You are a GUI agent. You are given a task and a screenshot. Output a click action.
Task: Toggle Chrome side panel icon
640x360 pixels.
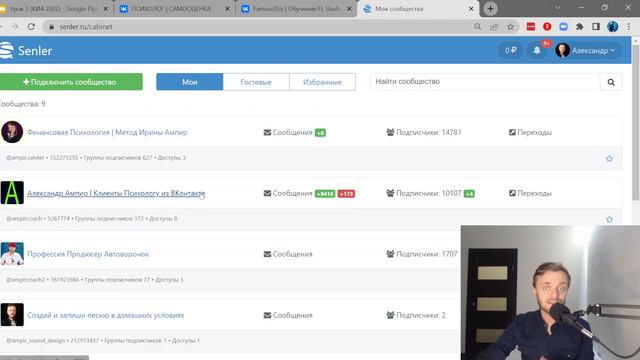click(x=596, y=27)
